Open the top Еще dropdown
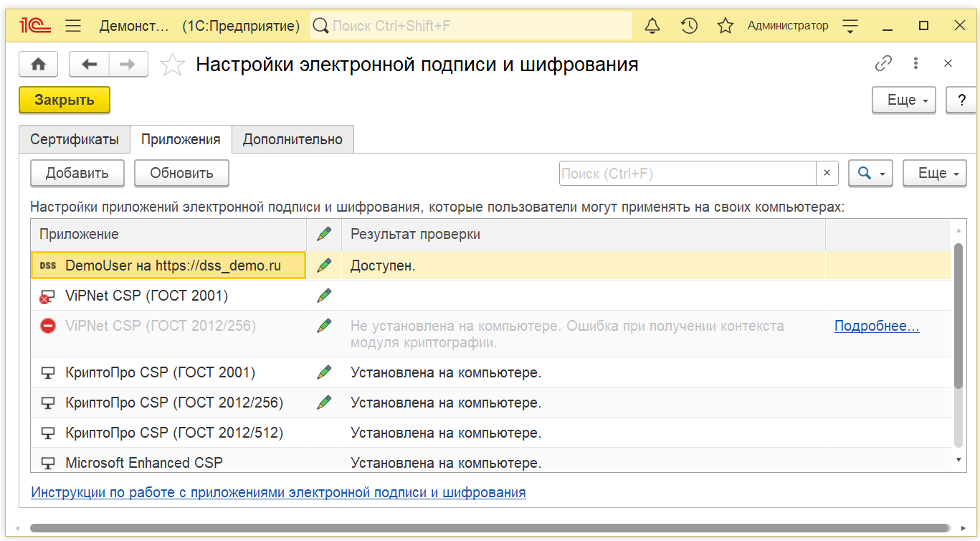The image size is (980, 541). coord(904,100)
